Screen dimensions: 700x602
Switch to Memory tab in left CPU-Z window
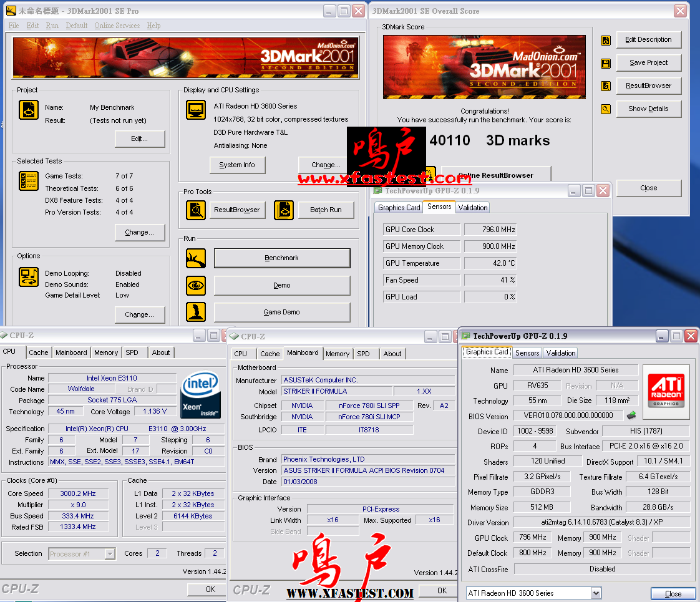[106, 352]
